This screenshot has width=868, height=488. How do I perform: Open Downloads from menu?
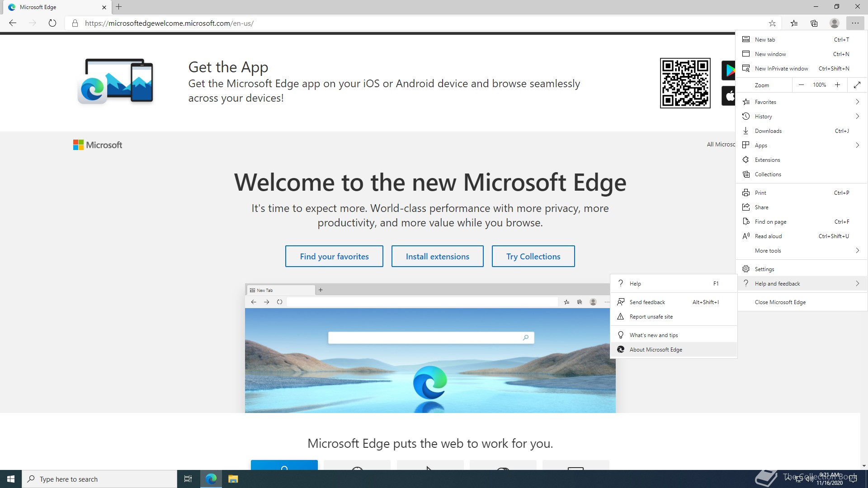802,131
